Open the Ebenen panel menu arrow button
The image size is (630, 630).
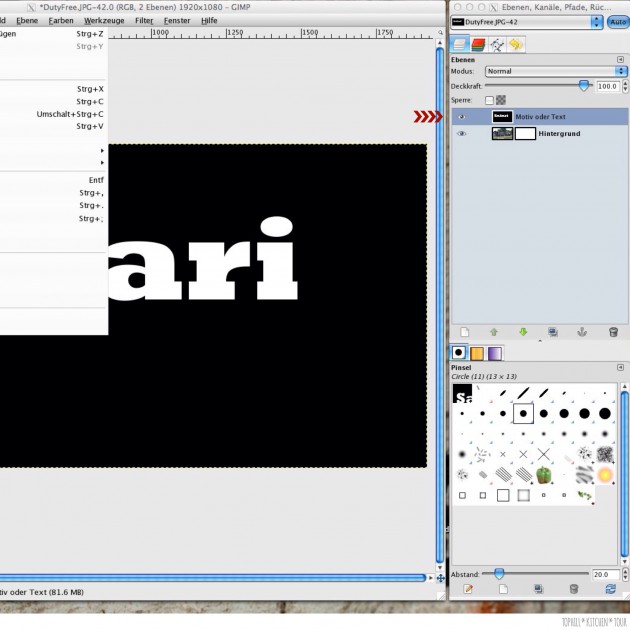point(620,59)
